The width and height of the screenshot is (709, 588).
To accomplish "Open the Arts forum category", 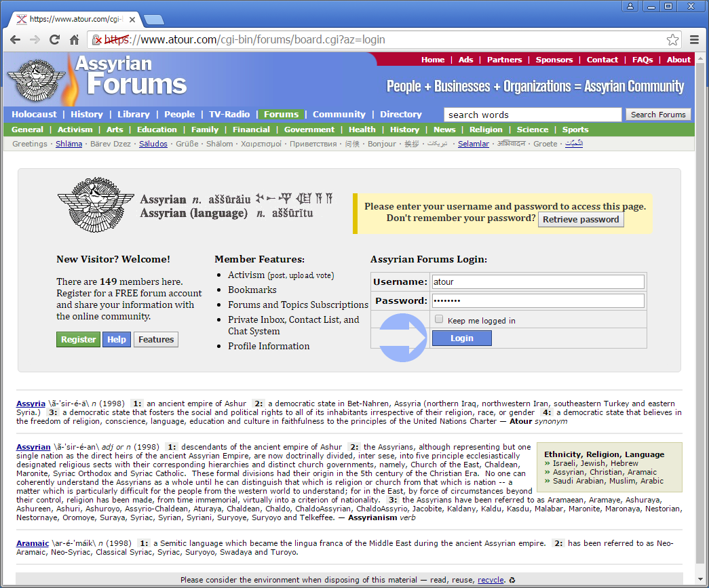I will coord(115,130).
